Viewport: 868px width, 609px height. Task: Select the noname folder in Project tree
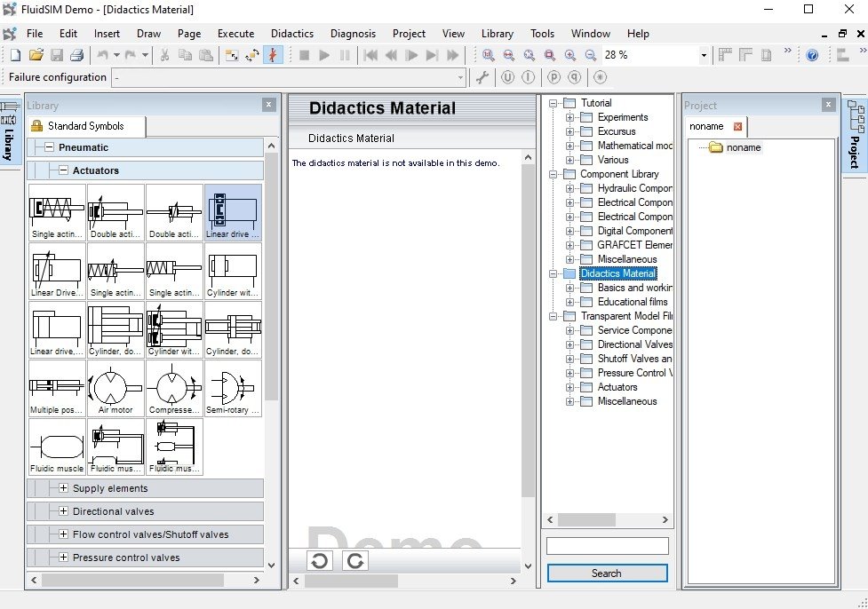click(744, 147)
